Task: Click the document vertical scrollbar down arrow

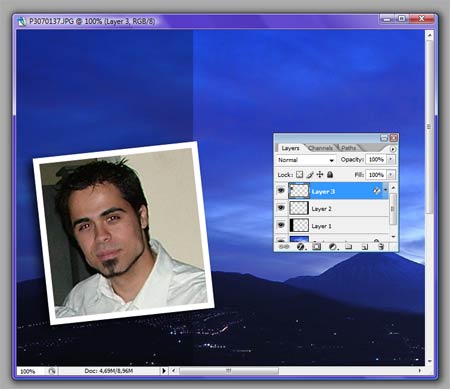Action: [430, 361]
